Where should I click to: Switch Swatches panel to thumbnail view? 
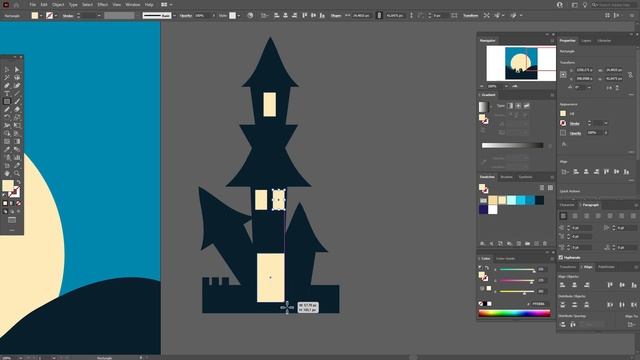tap(550, 188)
